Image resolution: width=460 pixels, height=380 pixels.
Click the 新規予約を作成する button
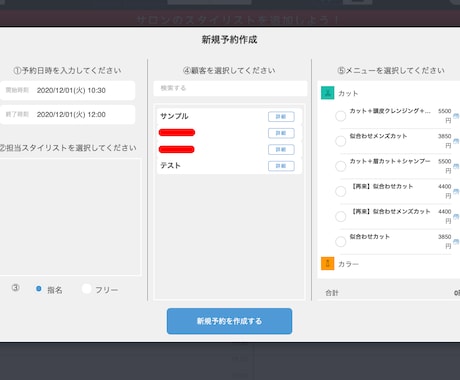tap(229, 321)
